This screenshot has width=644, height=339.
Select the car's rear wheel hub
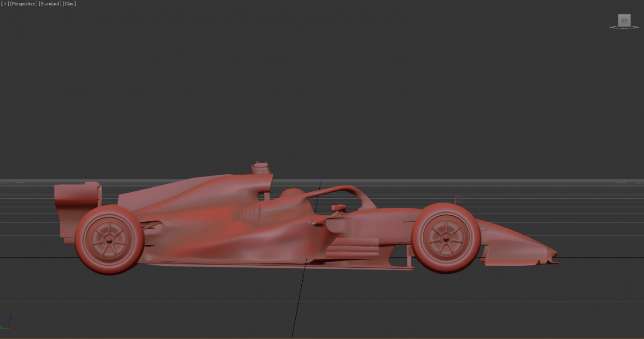[x=109, y=239]
